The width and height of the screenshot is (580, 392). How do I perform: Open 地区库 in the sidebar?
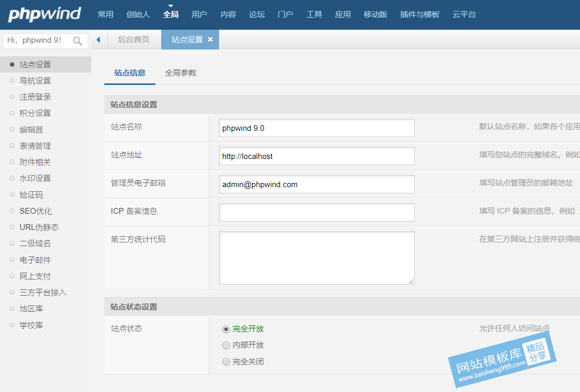[31, 309]
